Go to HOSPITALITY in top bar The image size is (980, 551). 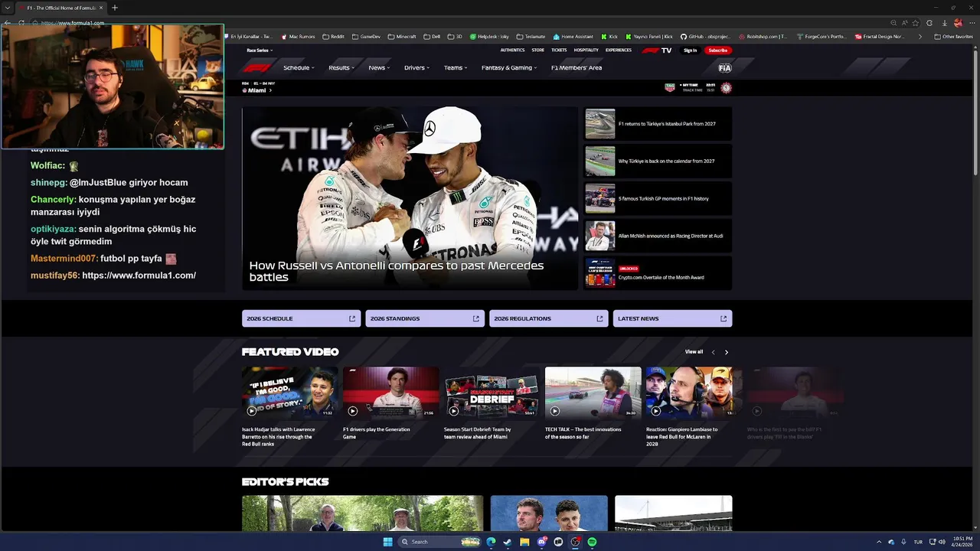click(x=586, y=51)
